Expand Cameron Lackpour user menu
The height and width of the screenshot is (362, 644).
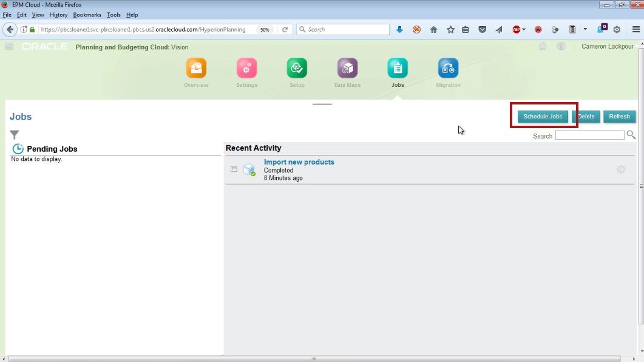pyautogui.click(x=610, y=46)
